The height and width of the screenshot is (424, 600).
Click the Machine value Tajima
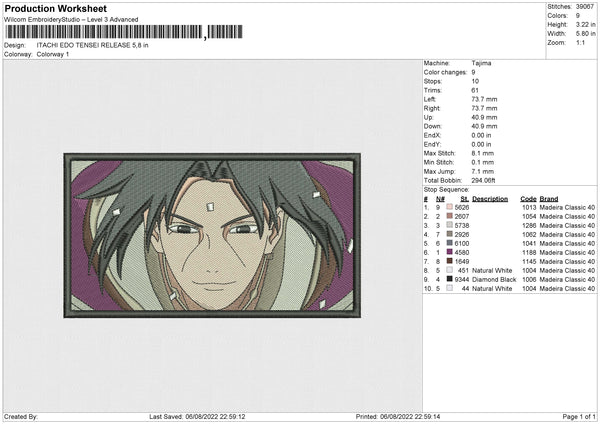(481, 63)
